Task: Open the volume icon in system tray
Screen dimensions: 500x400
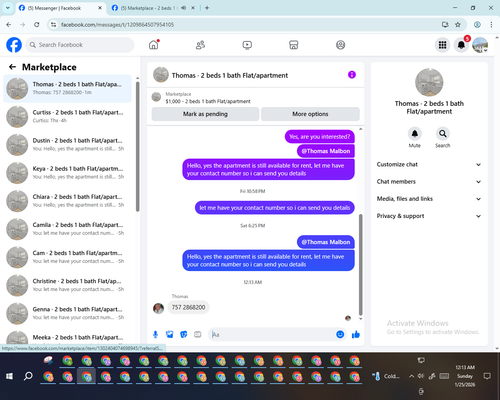Action: [x=421, y=376]
